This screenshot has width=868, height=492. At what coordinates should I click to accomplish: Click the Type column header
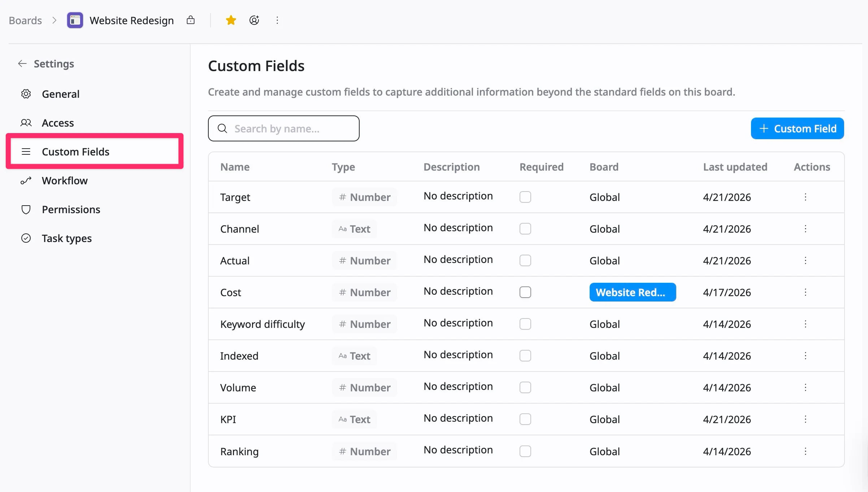(343, 167)
